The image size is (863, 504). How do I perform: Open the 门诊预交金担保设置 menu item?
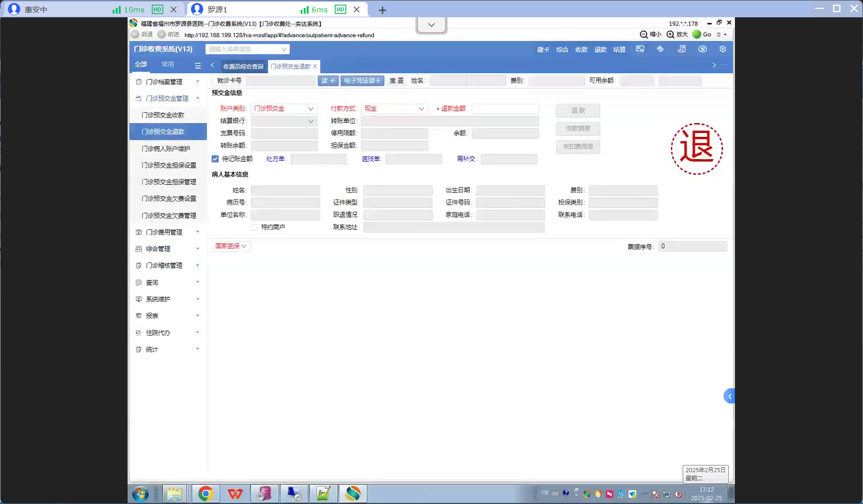[168, 166]
